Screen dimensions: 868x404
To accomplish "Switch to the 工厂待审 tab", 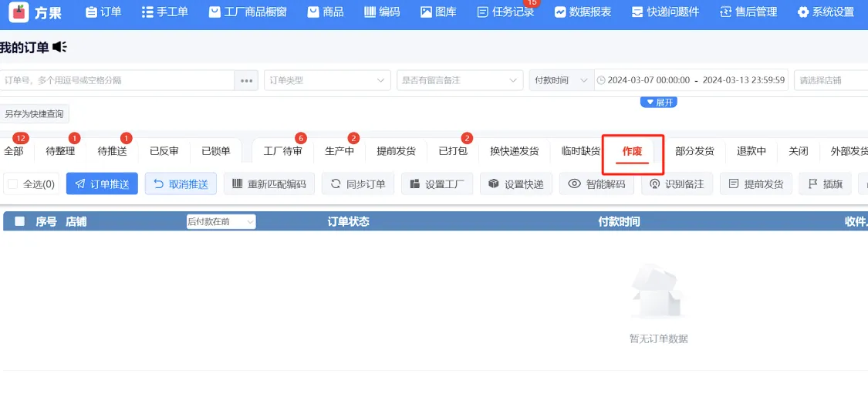I will click(283, 151).
